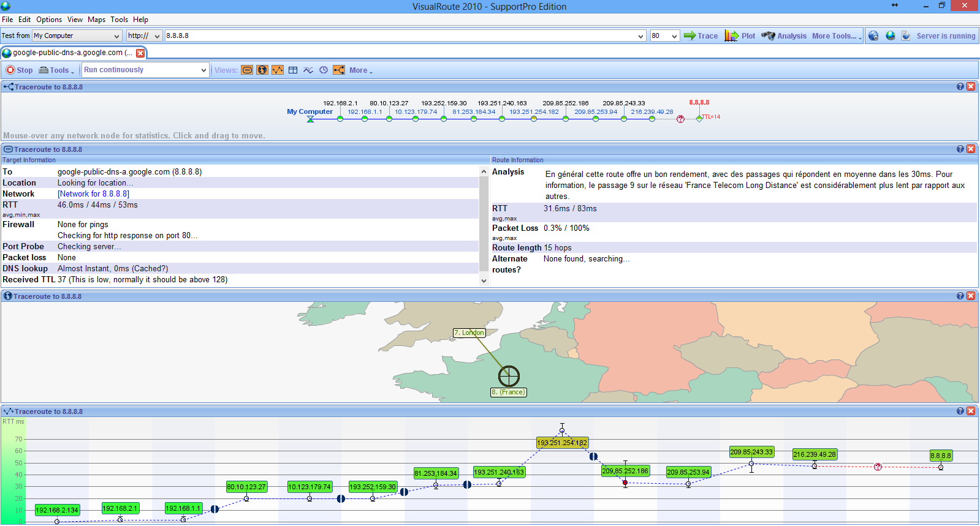This screenshot has width=980, height=526.
Task: Expand the More Tools... menu
Action: click(x=837, y=36)
